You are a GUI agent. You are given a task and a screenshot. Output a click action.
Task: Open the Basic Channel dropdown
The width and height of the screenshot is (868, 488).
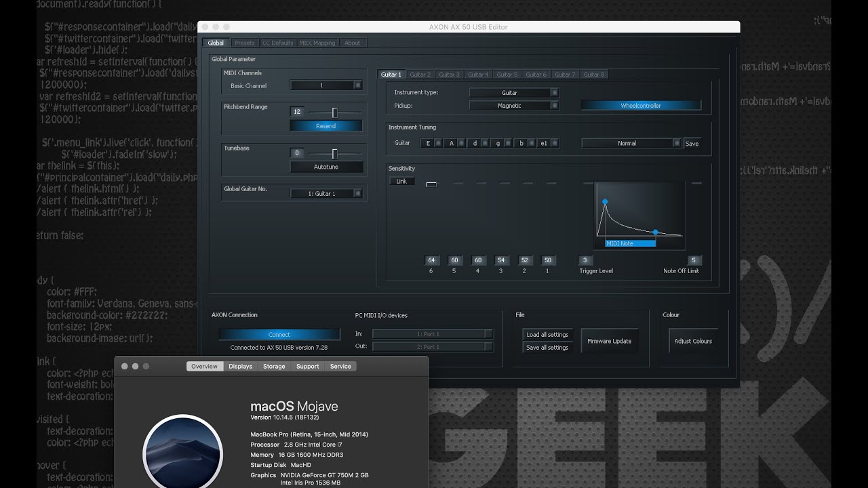[326, 85]
